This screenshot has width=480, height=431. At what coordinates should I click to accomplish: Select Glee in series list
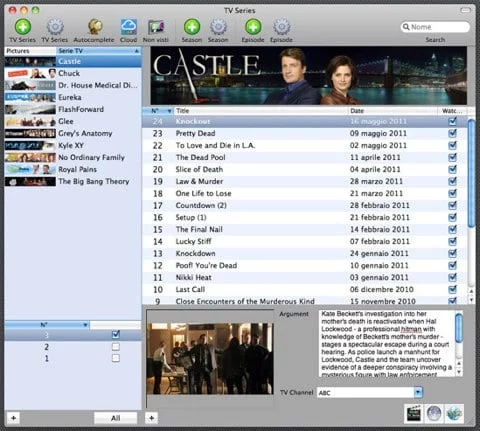click(x=73, y=121)
